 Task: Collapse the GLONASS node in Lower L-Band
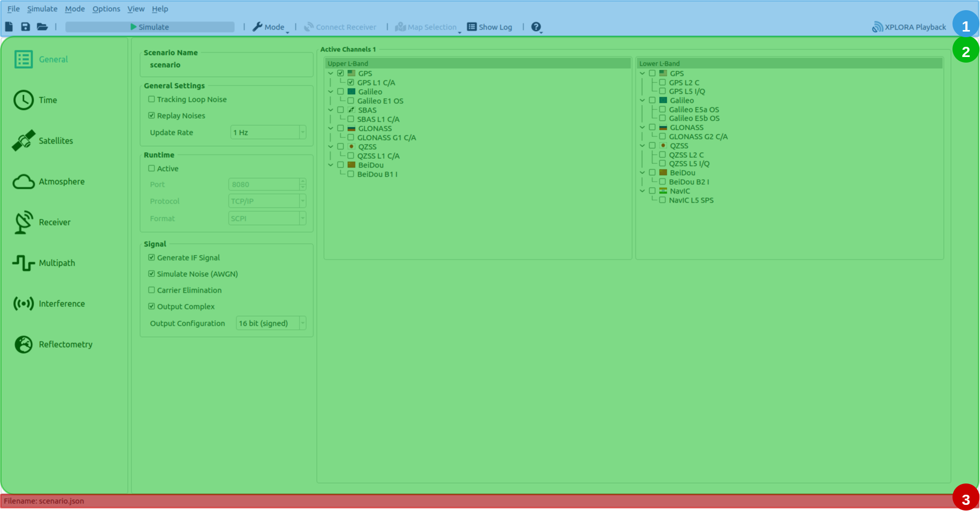tap(643, 128)
